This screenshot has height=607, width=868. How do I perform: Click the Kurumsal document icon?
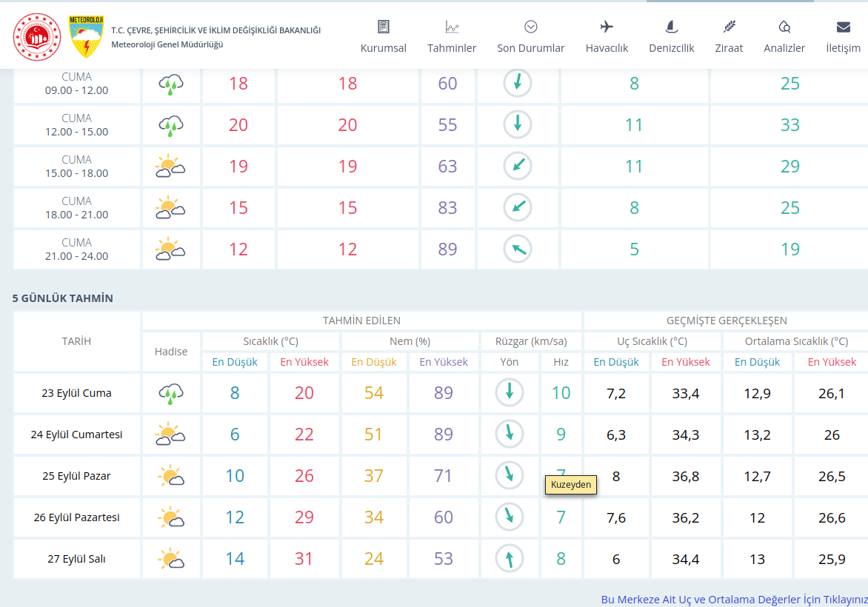pyautogui.click(x=383, y=27)
